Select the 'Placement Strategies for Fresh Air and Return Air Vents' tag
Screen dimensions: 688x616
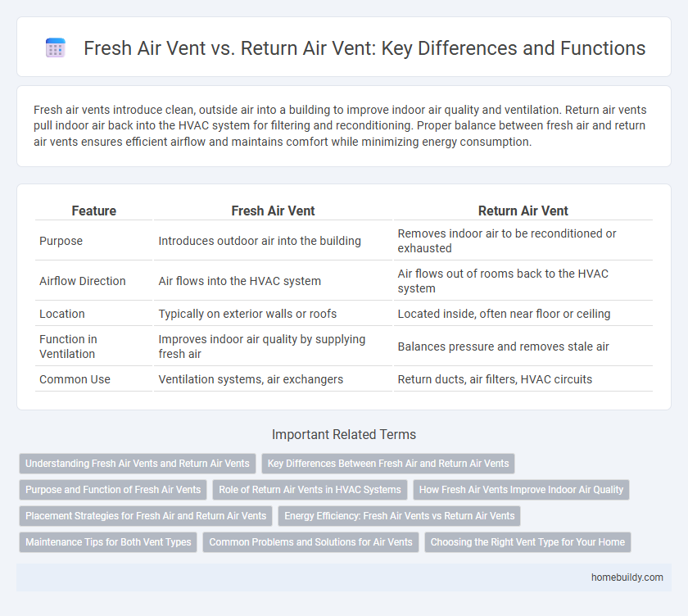pyautogui.click(x=146, y=516)
